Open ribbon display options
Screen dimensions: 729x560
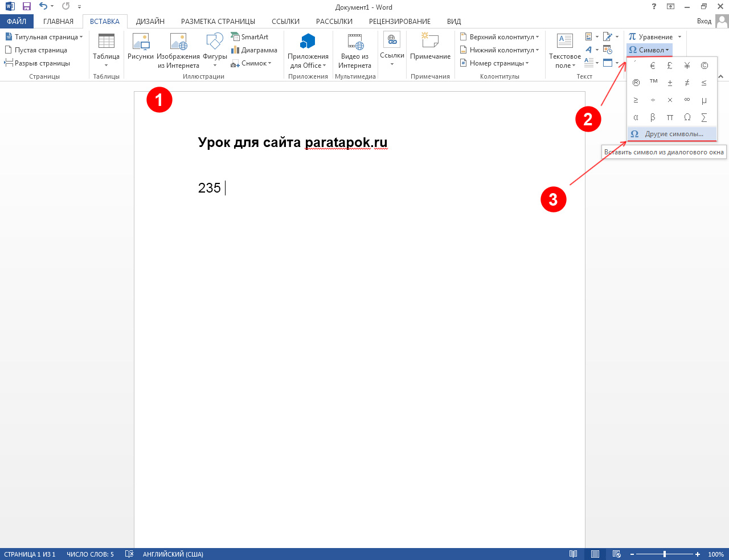point(671,7)
